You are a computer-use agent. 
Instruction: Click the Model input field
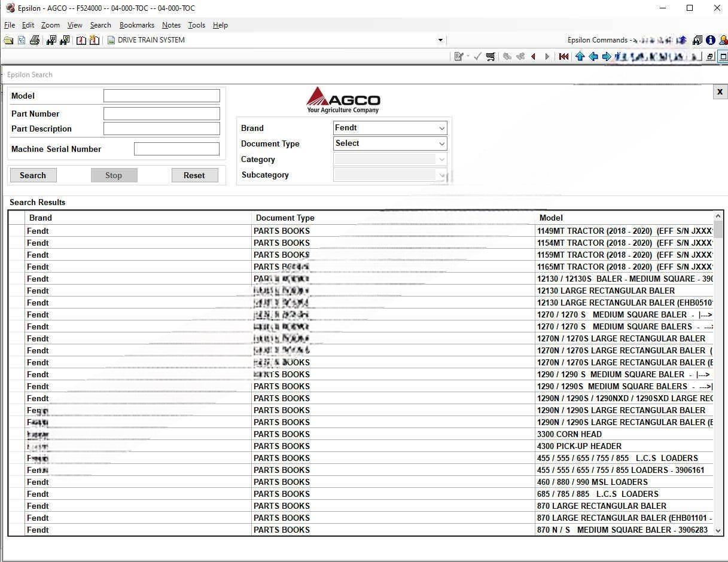[162, 96]
